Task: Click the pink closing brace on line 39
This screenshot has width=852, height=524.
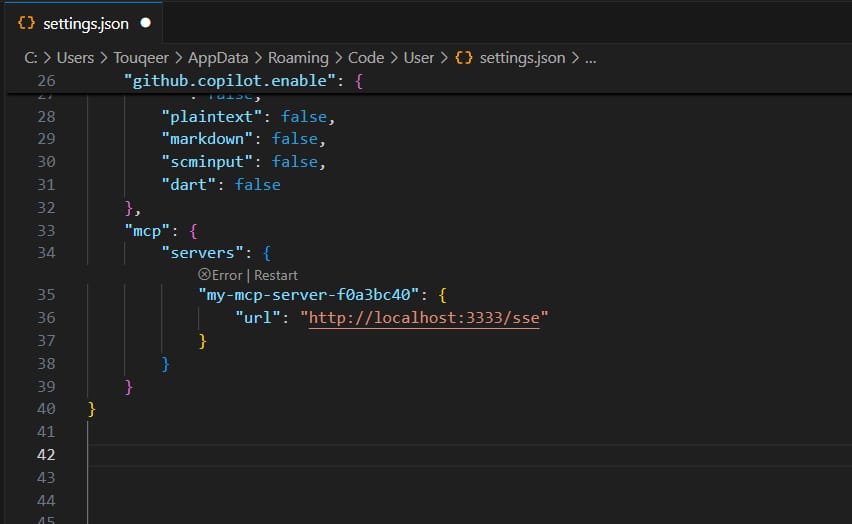Action: coord(129,386)
